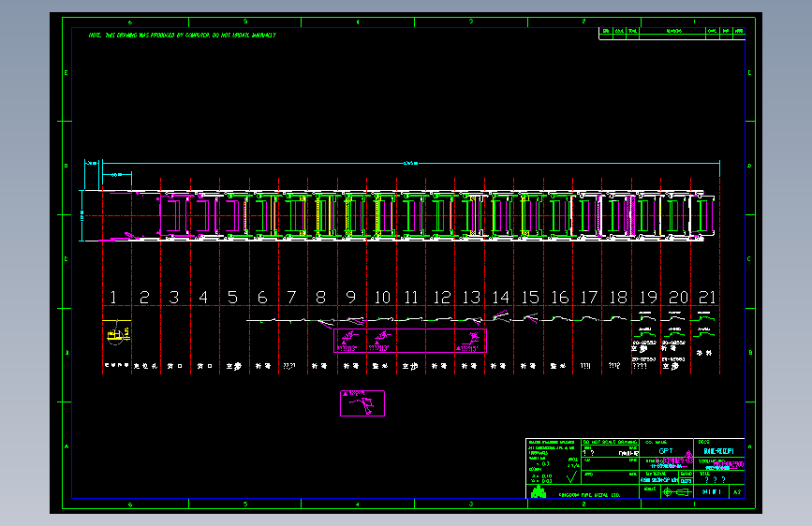The width and height of the screenshot is (812, 526).
Task: Click the wide magenta bend-angle detail box
Action: [x=410, y=340]
